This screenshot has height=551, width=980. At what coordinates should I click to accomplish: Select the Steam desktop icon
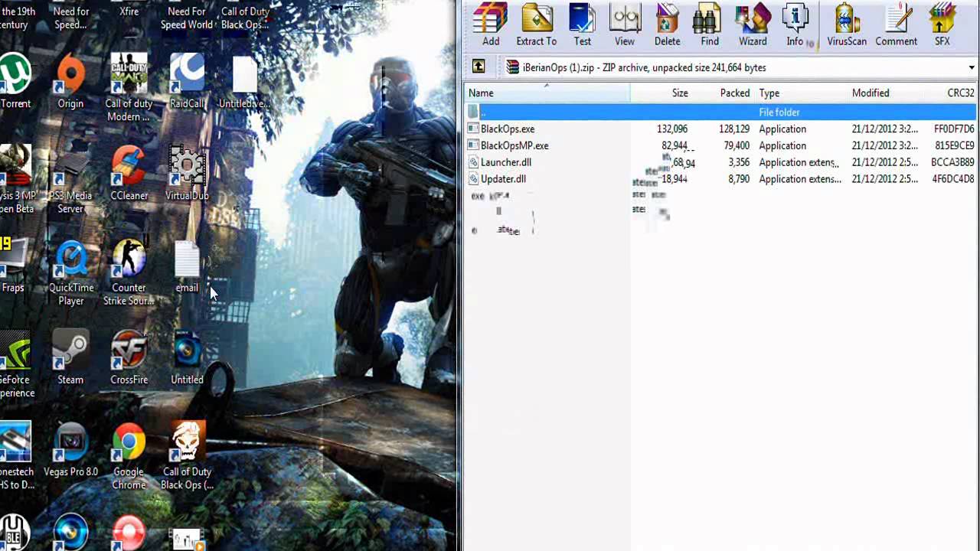point(70,358)
